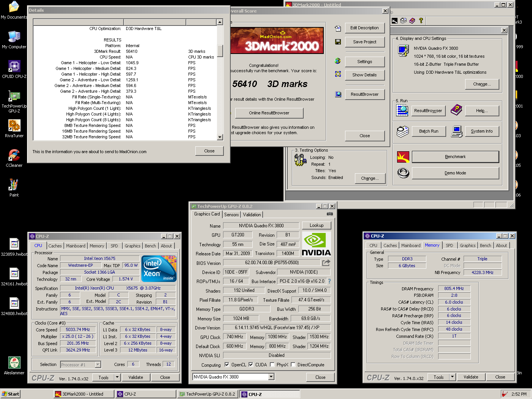The image size is (532, 399).
Task: Switch to SPD tab in right CPU-Z
Action: (449, 245)
